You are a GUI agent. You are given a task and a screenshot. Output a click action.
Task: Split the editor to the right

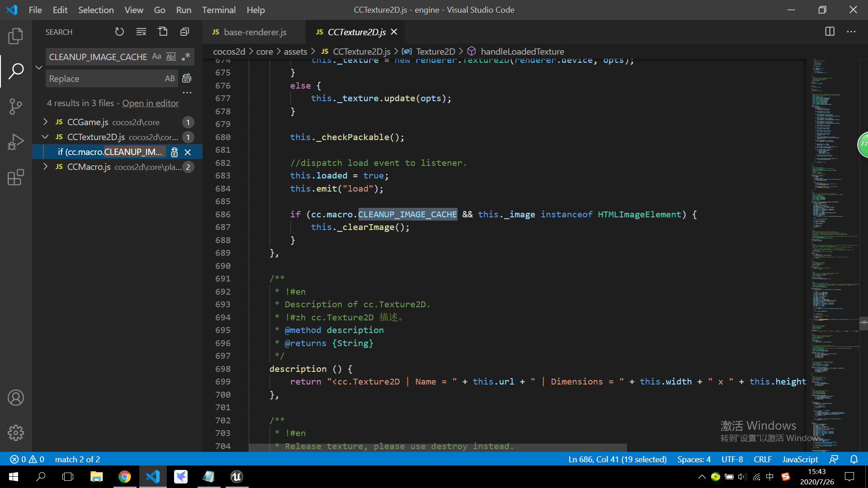coord(830,32)
